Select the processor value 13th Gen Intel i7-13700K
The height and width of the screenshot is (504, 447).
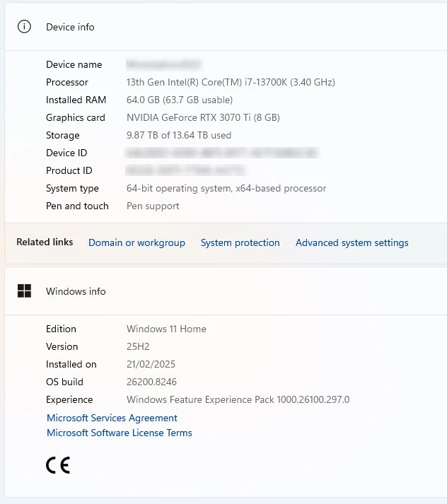[231, 82]
